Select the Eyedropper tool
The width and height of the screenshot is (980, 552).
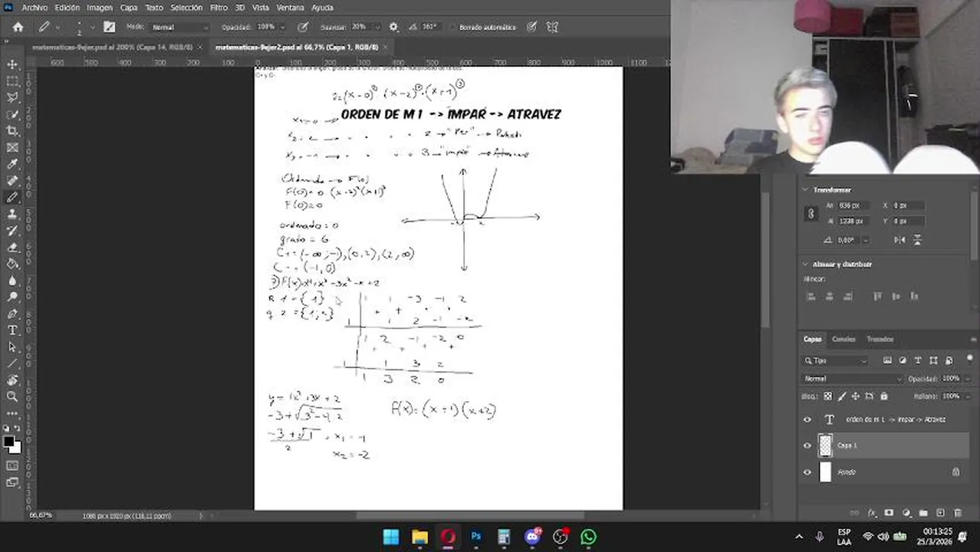click(x=12, y=164)
